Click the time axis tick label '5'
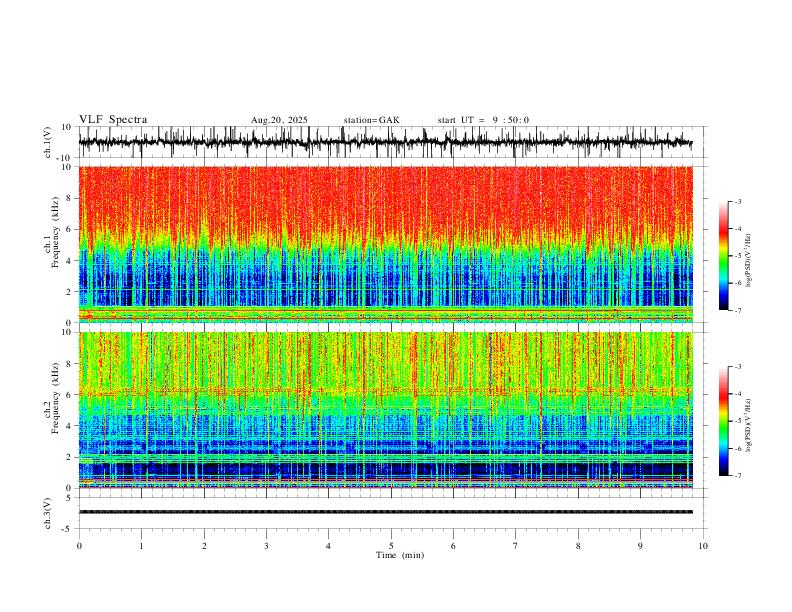 (391, 546)
